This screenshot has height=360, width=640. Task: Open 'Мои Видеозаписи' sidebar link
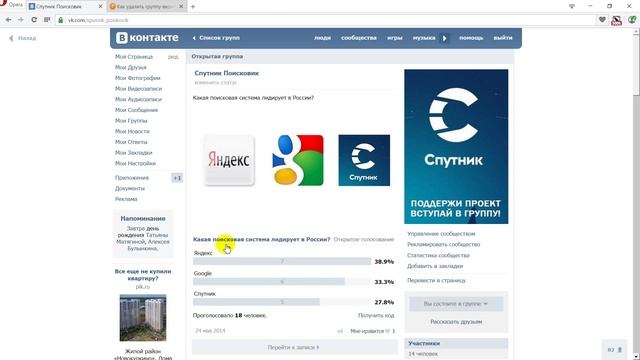coord(138,89)
